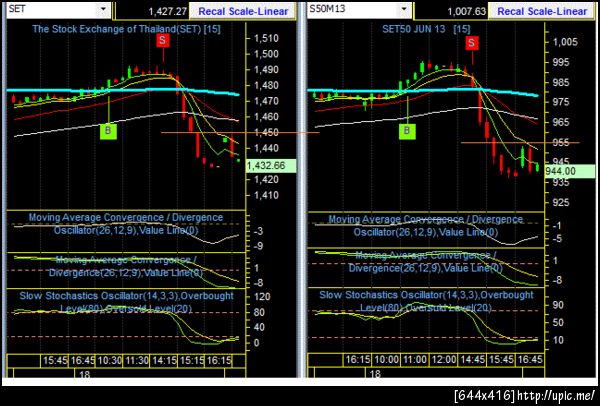Click 14:45 on S50M13 time axis
Image resolution: width=600 pixels, height=406 pixels.
[x=473, y=360]
